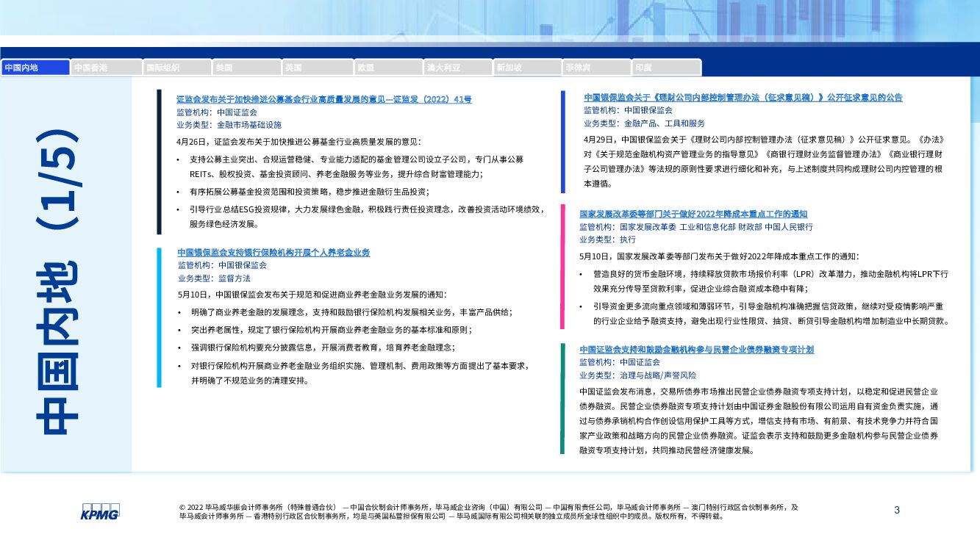
Task: Click text 业务类型：治理与战略/声誉风险
Action: tap(637, 375)
